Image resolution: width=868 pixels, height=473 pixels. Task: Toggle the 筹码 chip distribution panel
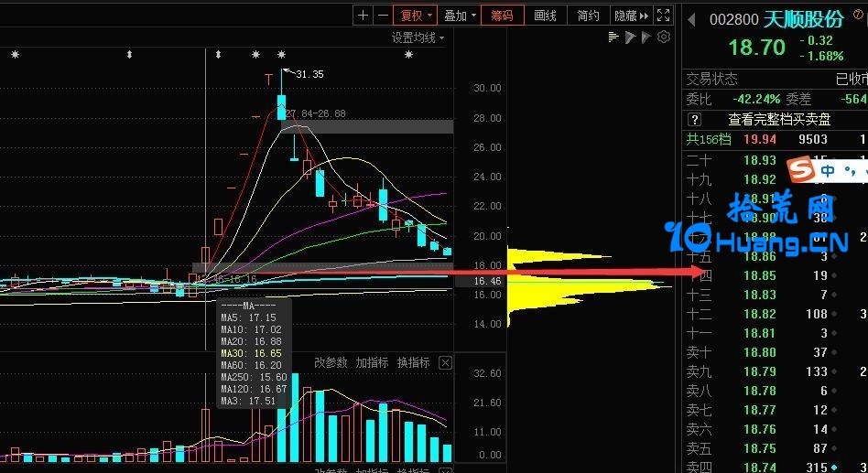click(502, 16)
